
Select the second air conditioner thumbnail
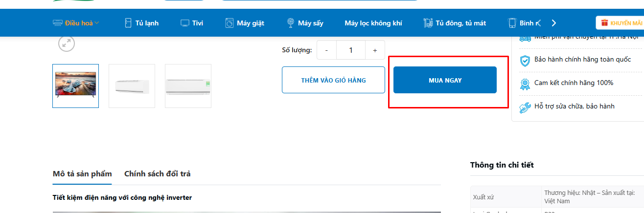coord(132,86)
